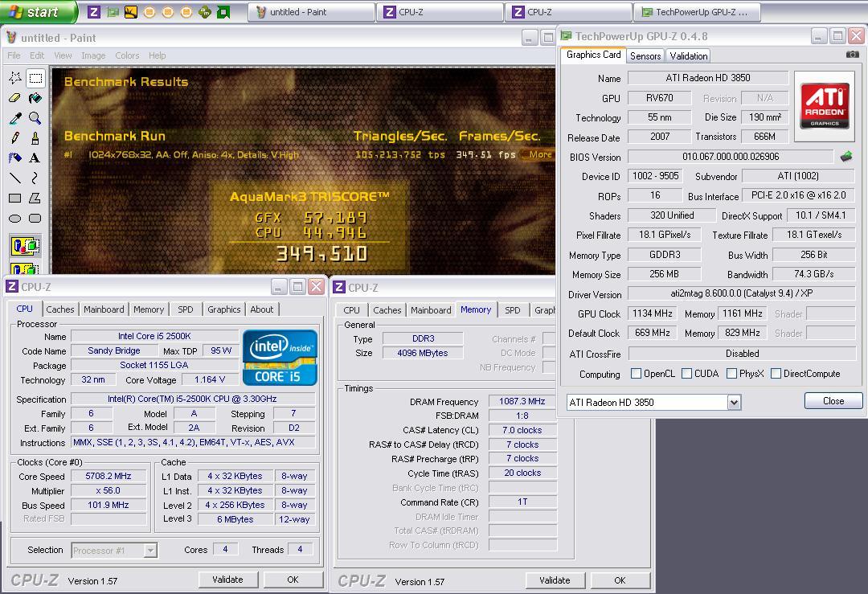The image size is (868, 594).
Task: Select the Polygon shape tool in Paint
Action: (35, 198)
